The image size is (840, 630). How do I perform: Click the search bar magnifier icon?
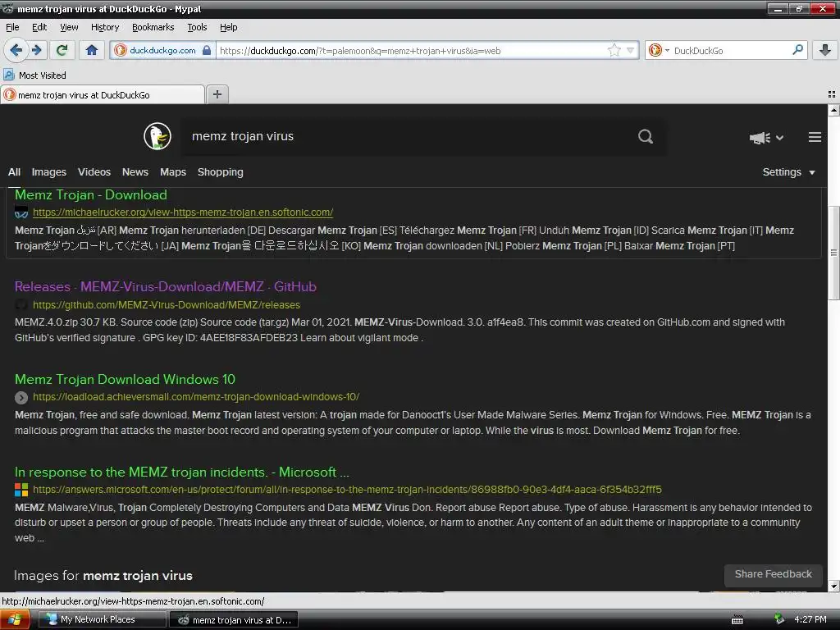797,50
